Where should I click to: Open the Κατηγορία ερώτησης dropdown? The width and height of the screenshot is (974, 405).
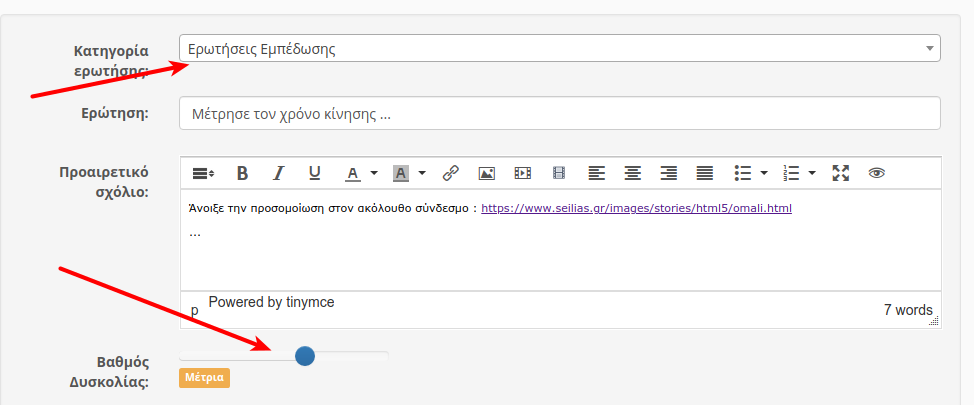(x=560, y=48)
